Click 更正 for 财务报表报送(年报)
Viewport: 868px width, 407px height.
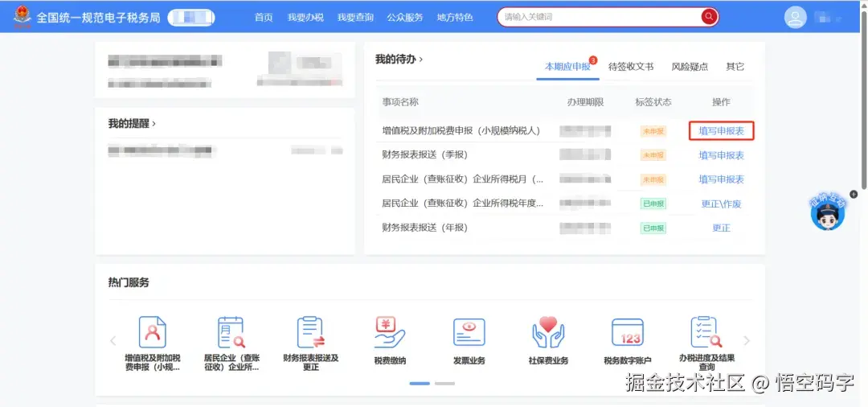coord(721,228)
